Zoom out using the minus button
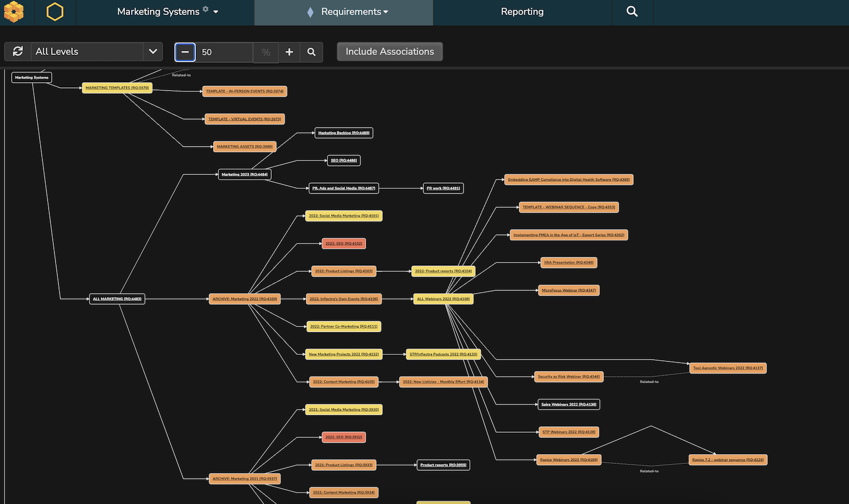 (x=185, y=52)
